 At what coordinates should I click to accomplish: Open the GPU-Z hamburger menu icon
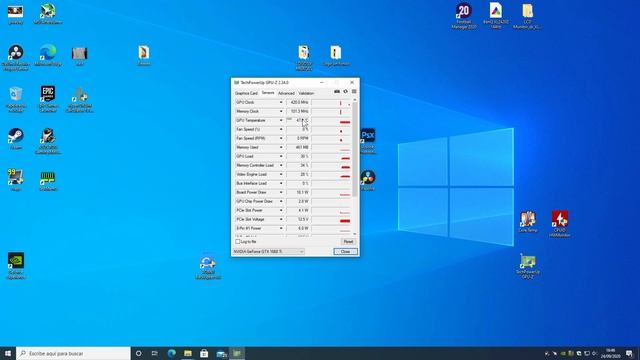354,91
